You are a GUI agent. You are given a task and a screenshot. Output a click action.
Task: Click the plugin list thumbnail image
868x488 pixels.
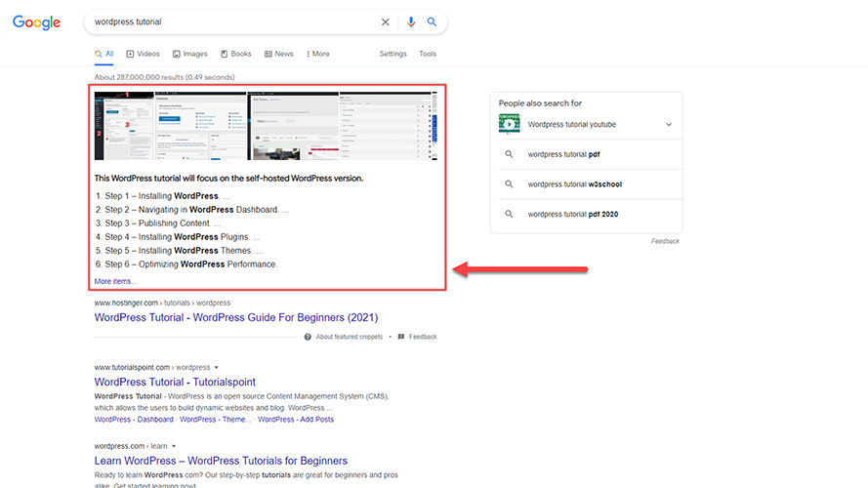tap(386, 126)
